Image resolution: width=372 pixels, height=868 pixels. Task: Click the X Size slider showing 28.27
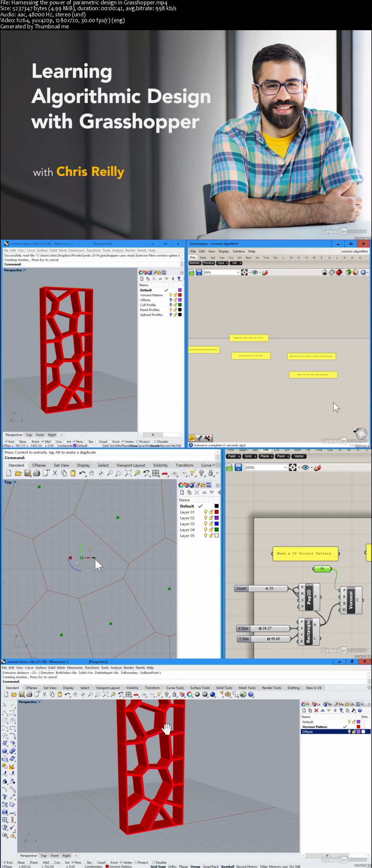pos(263,628)
